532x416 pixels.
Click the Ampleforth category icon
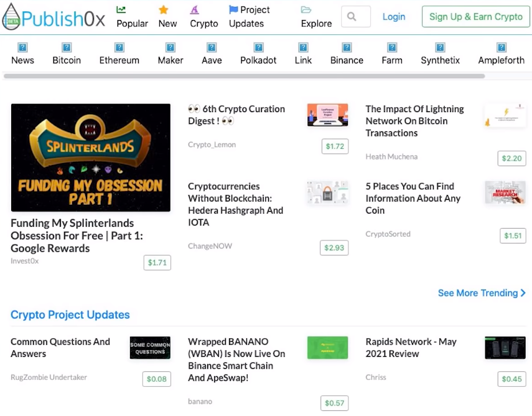click(502, 47)
